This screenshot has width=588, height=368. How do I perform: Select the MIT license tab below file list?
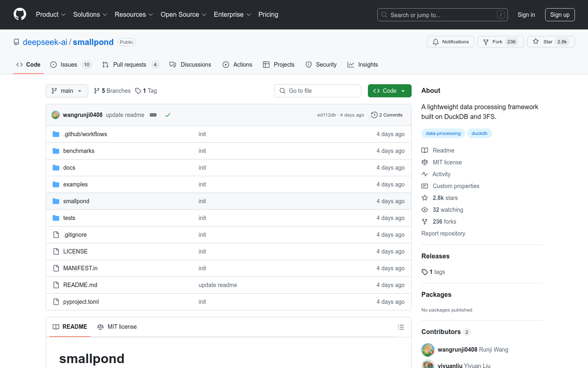(117, 327)
